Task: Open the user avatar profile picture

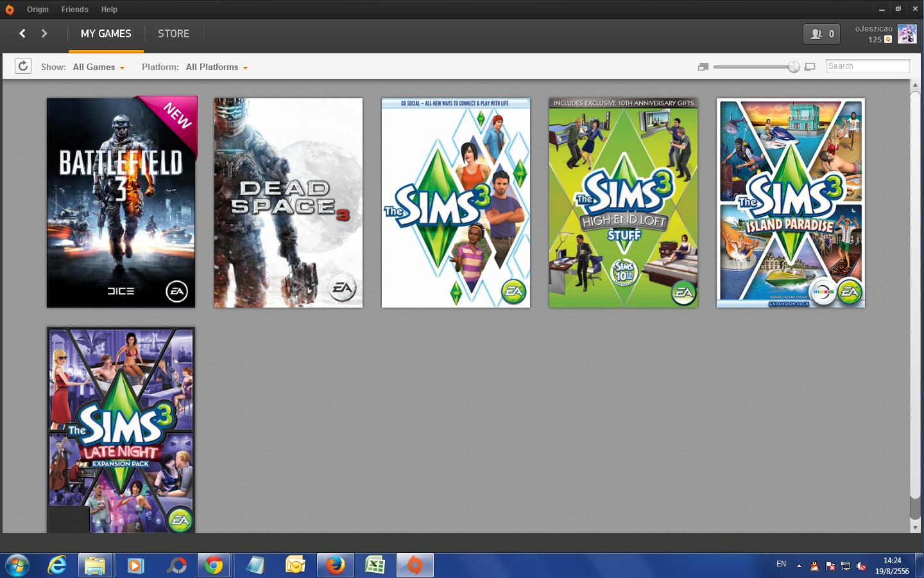Action: [x=907, y=34]
